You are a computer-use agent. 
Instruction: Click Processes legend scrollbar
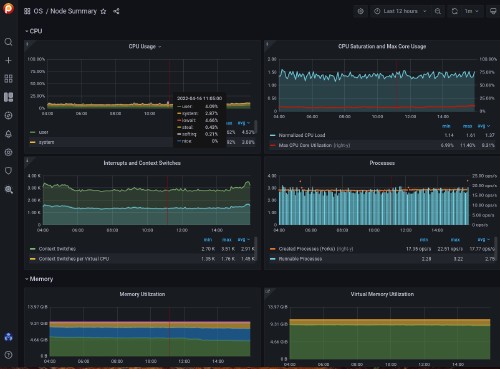pos(496,247)
